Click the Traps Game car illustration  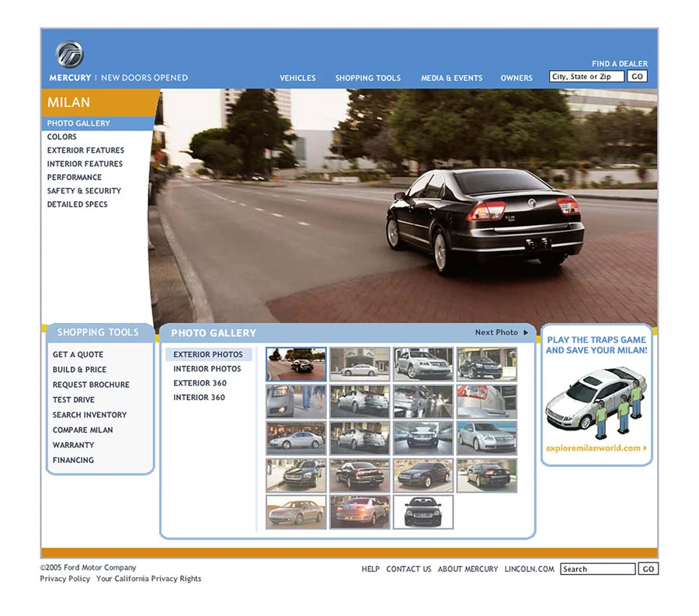596,402
